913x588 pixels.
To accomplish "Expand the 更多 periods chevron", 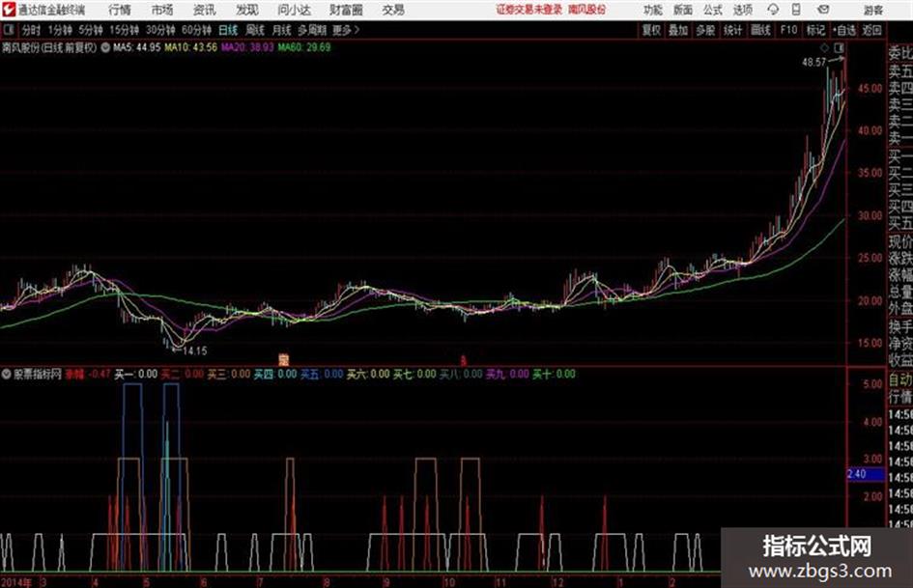I will [346, 30].
